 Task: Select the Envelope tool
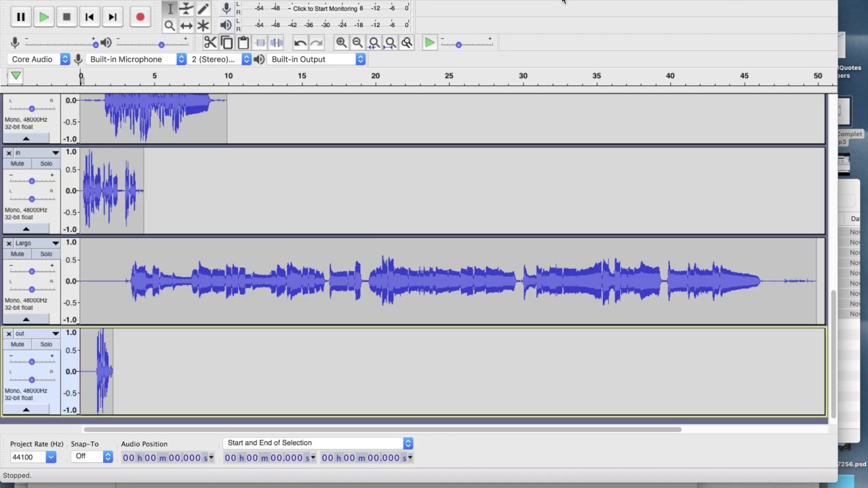[186, 9]
